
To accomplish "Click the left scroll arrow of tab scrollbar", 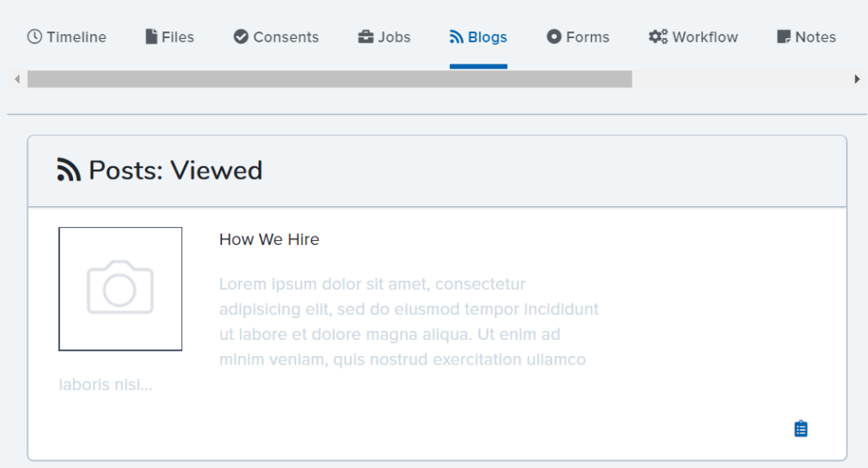I will (17, 79).
